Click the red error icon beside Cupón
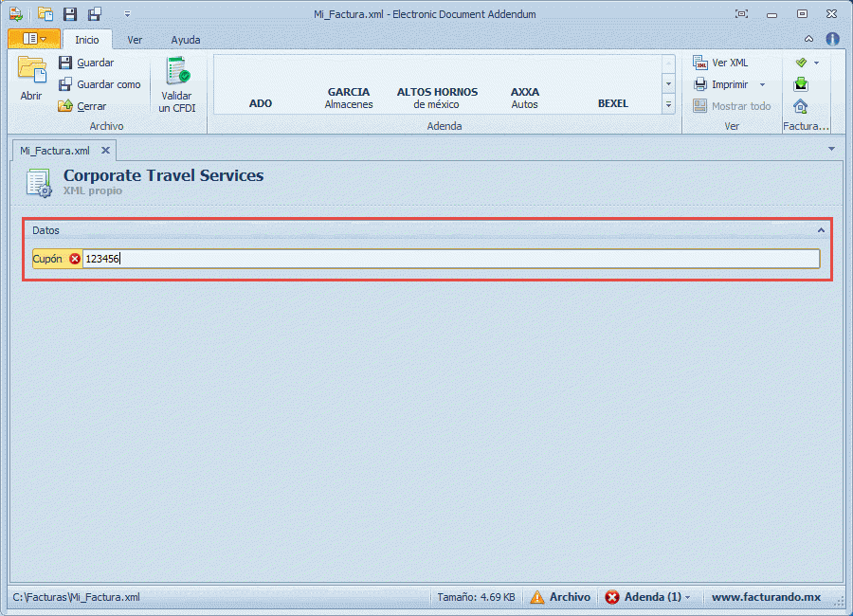This screenshot has width=853, height=616. (75, 259)
